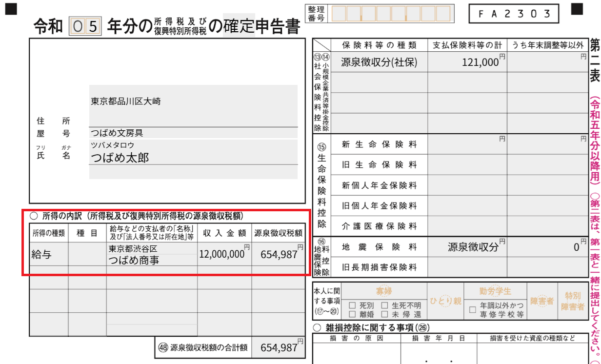The height and width of the screenshot is (364, 601).
Task: Click the field under 損害年月日
Action: coord(439,354)
